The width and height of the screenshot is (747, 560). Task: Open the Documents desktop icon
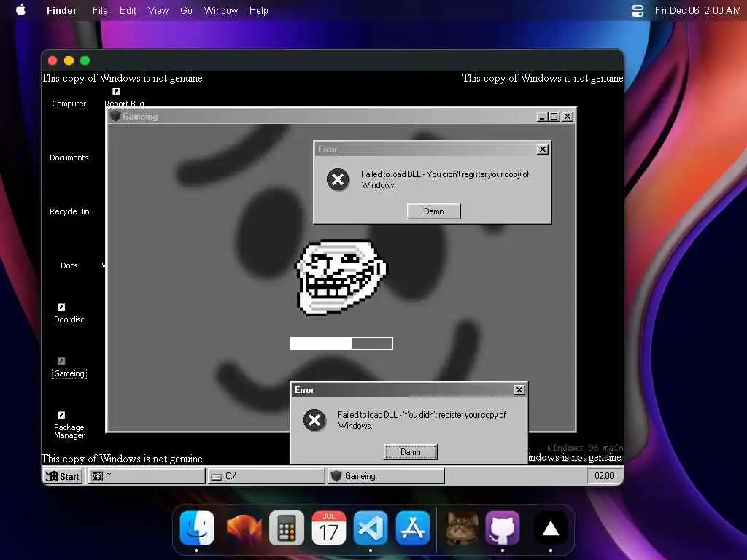(x=69, y=157)
